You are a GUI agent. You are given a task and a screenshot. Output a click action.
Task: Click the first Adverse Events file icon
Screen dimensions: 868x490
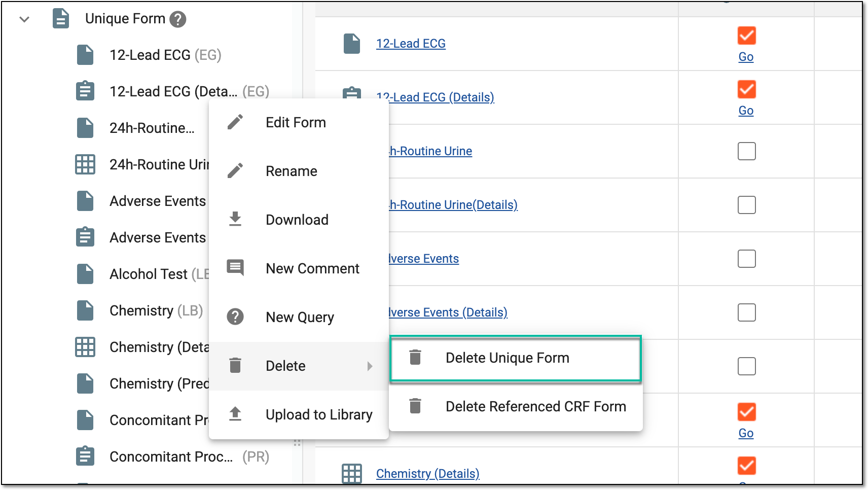[85, 201]
